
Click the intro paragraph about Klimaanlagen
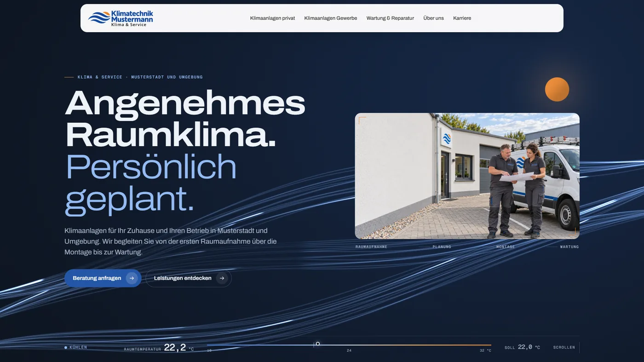[x=171, y=241]
